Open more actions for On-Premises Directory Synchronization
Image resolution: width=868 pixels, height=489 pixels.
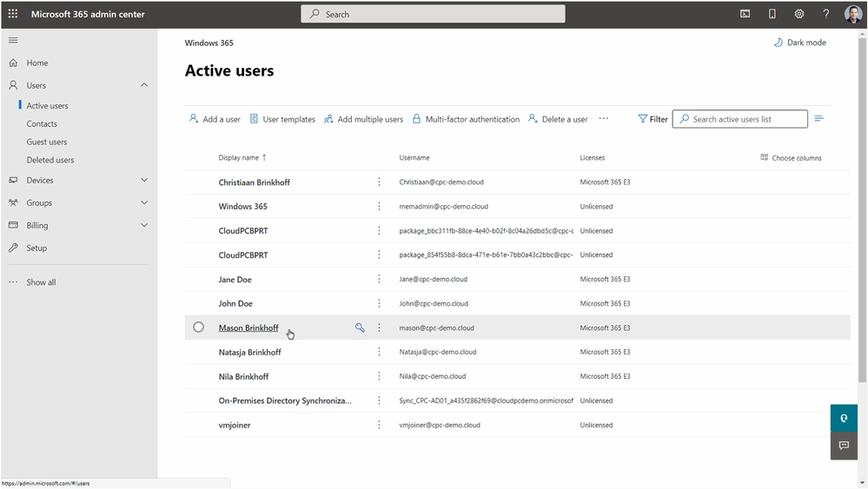(379, 400)
